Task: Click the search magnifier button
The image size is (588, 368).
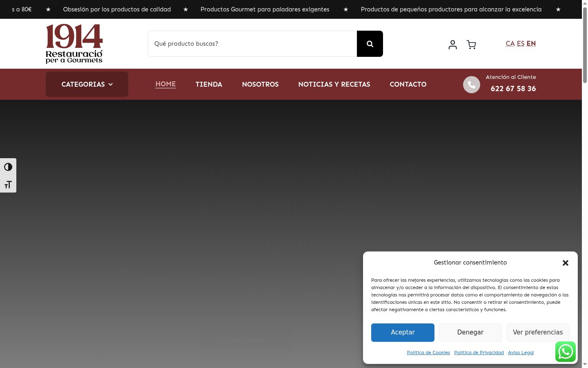Action: 370,44
